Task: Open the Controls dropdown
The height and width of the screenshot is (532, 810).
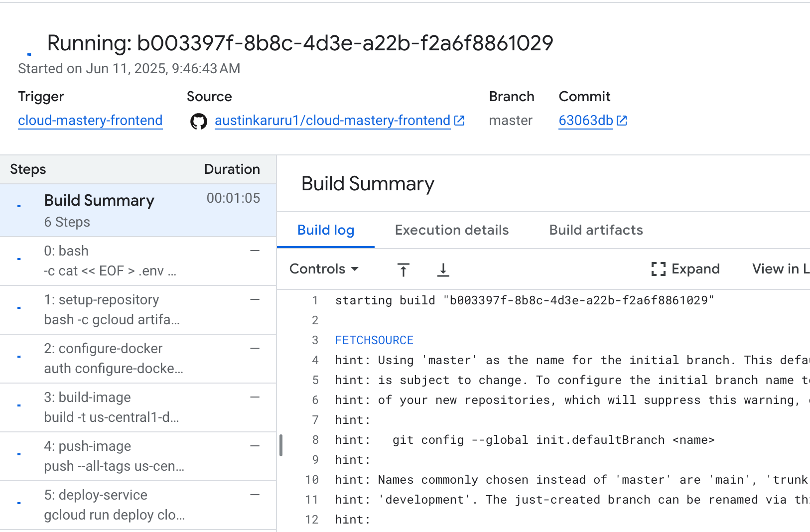Action: (323, 269)
